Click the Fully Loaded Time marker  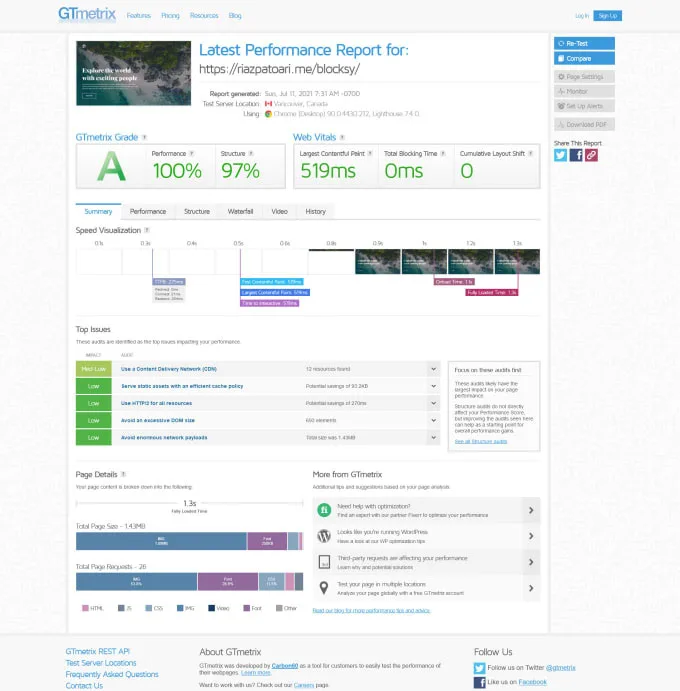[x=492, y=293]
